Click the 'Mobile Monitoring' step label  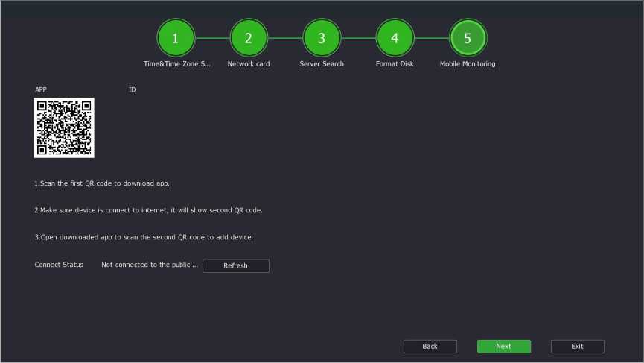(468, 63)
